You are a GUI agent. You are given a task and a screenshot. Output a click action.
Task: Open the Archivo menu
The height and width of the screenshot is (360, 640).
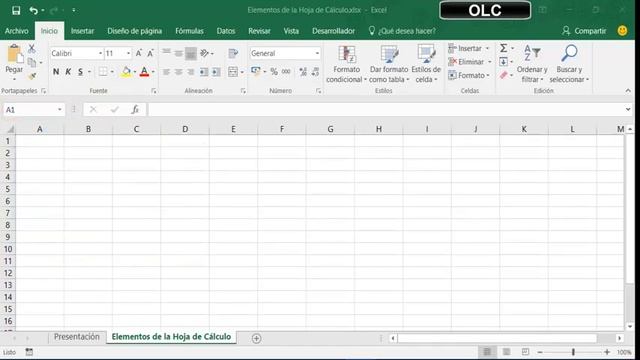[17, 31]
